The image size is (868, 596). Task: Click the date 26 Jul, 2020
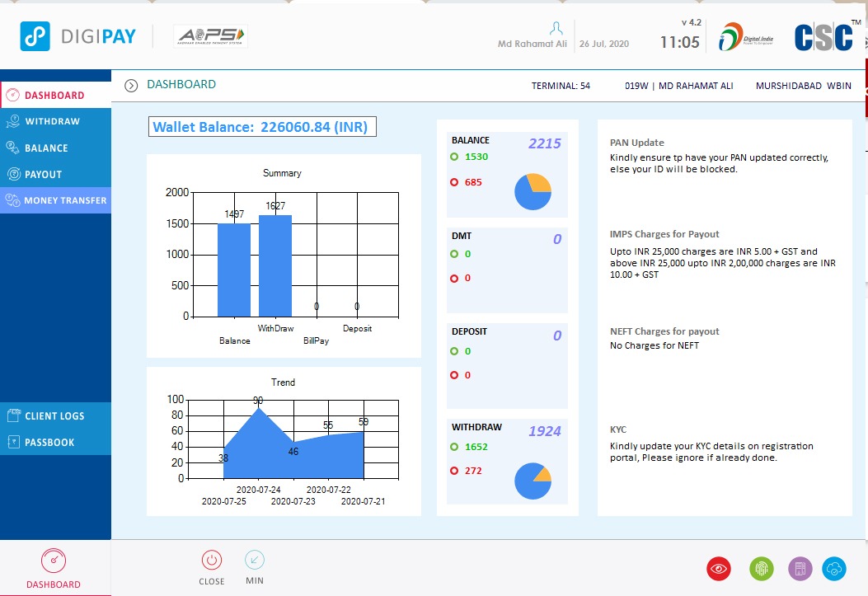pyautogui.click(x=604, y=44)
